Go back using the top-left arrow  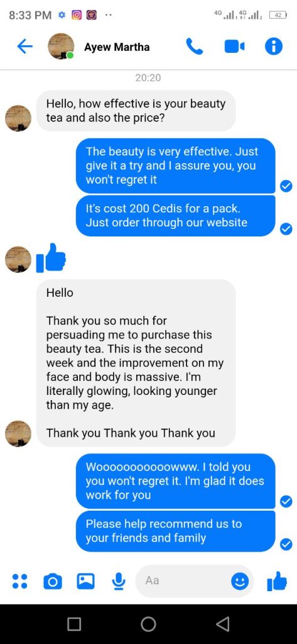[x=24, y=47]
